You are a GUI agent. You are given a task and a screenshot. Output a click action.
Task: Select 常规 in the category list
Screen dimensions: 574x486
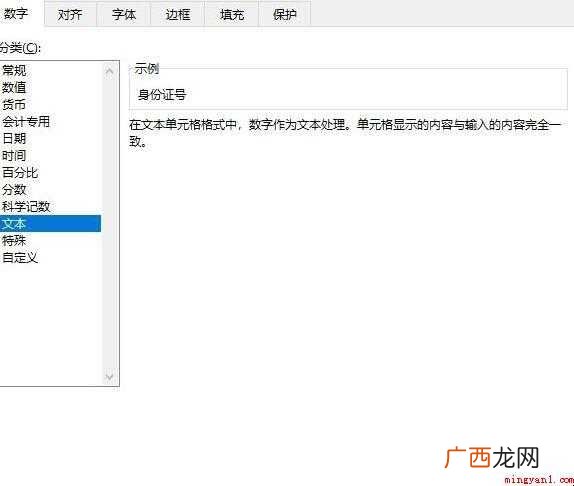pyautogui.click(x=51, y=70)
